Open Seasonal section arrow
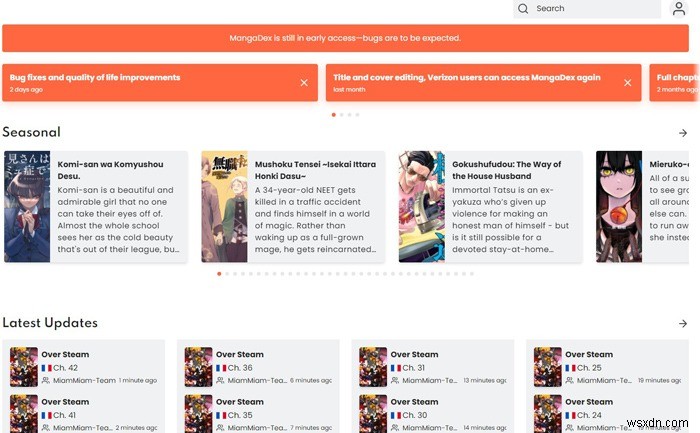The width and height of the screenshot is (700, 433). tap(683, 133)
